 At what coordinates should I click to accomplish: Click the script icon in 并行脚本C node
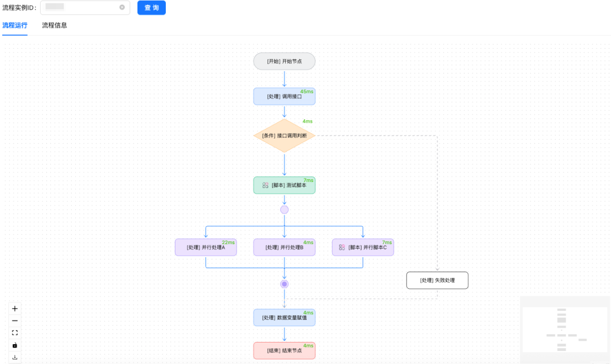pos(342,247)
